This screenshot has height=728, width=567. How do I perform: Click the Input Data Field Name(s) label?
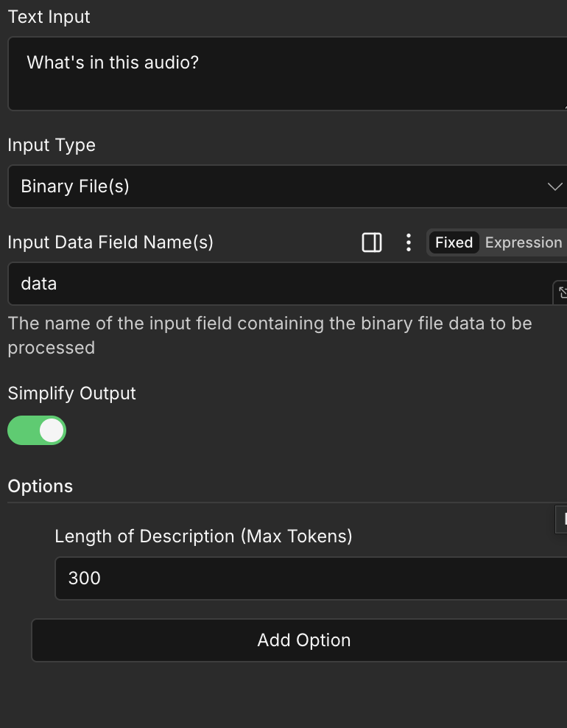coord(110,242)
